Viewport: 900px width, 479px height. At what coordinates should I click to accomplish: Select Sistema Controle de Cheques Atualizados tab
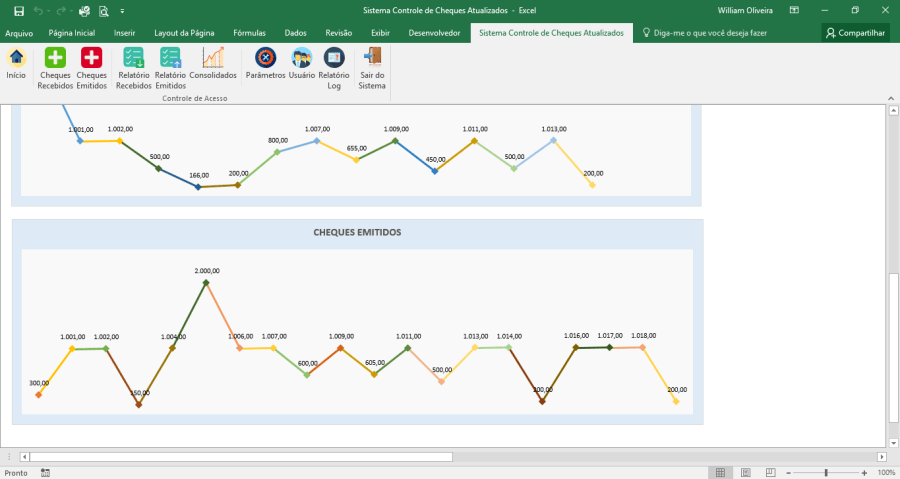coord(552,33)
